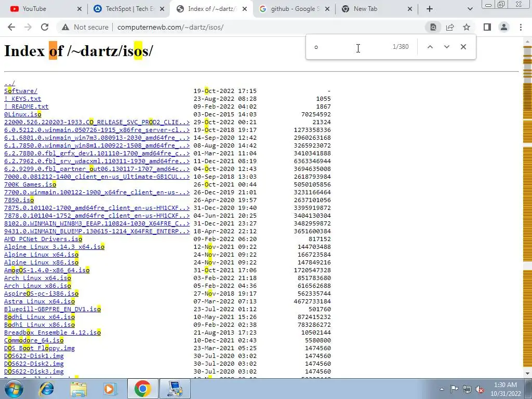Go back to the previous page
532x399 pixels.
[x=11, y=27]
